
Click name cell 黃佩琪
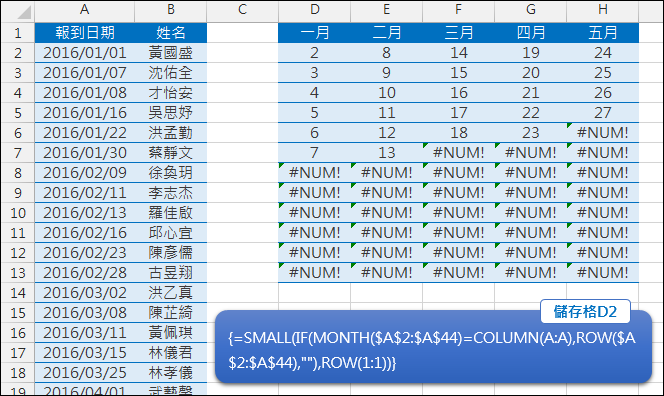171,333
